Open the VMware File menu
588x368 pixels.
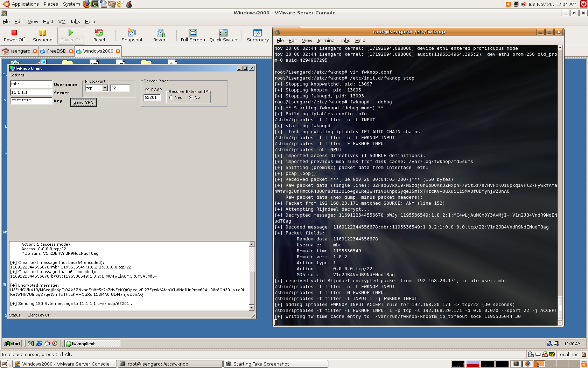pyautogui.click(x=6, y=22)
